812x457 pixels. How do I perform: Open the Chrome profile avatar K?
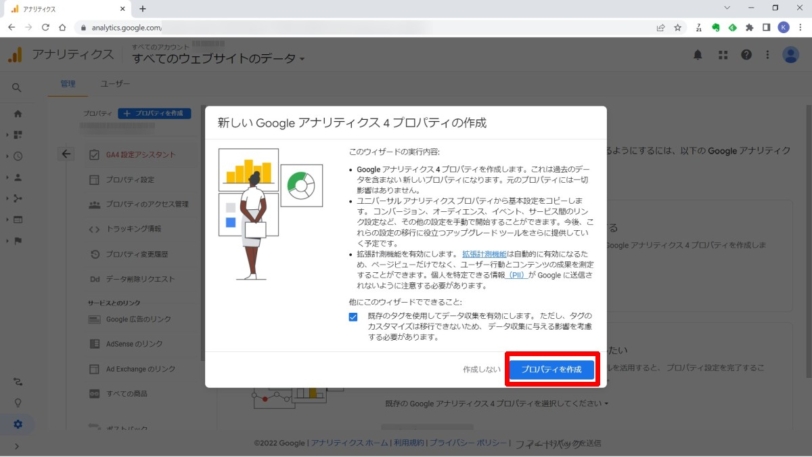click(x=784, y=27)
